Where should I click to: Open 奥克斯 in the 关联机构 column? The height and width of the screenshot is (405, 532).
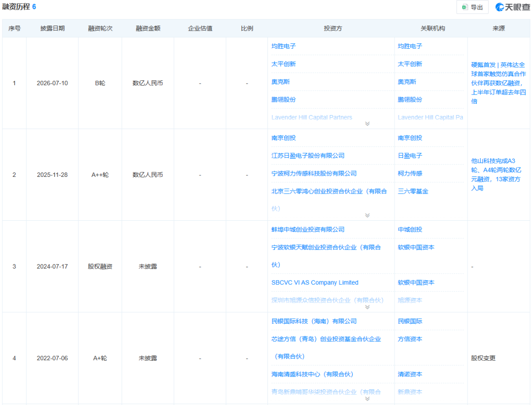click(407, 82)
